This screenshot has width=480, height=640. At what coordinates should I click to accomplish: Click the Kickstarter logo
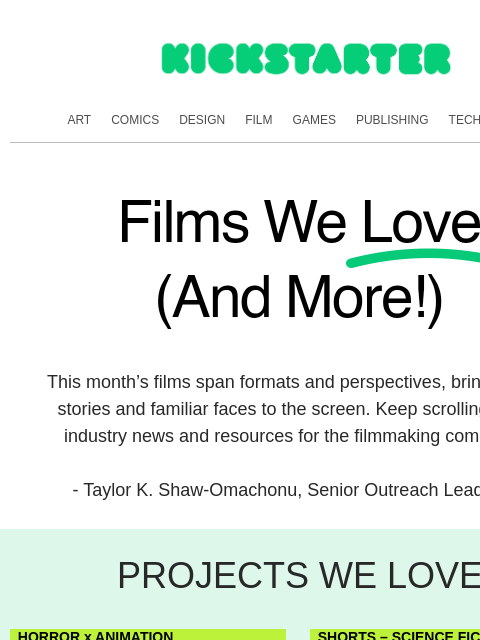point(306,59)
